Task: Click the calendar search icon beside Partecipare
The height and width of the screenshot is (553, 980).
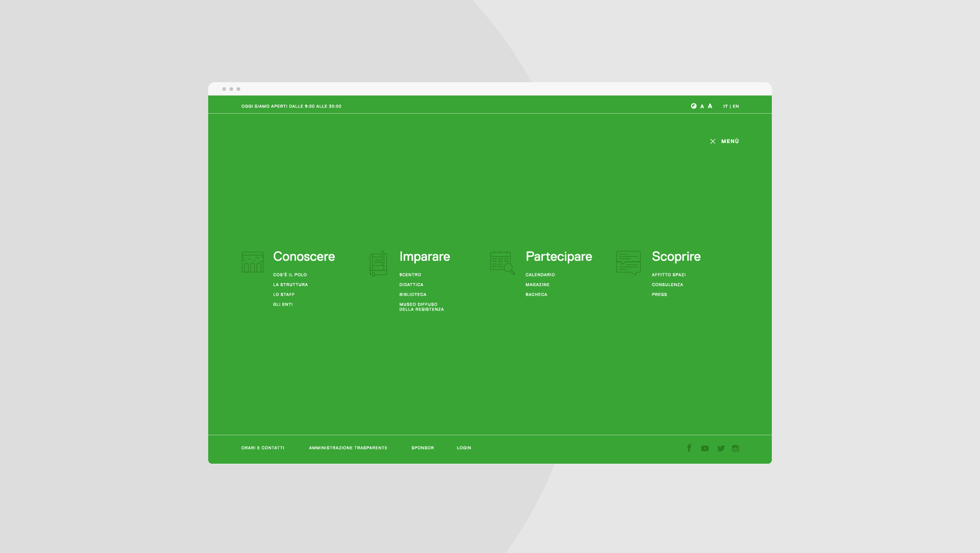Action: click(502, 263)
